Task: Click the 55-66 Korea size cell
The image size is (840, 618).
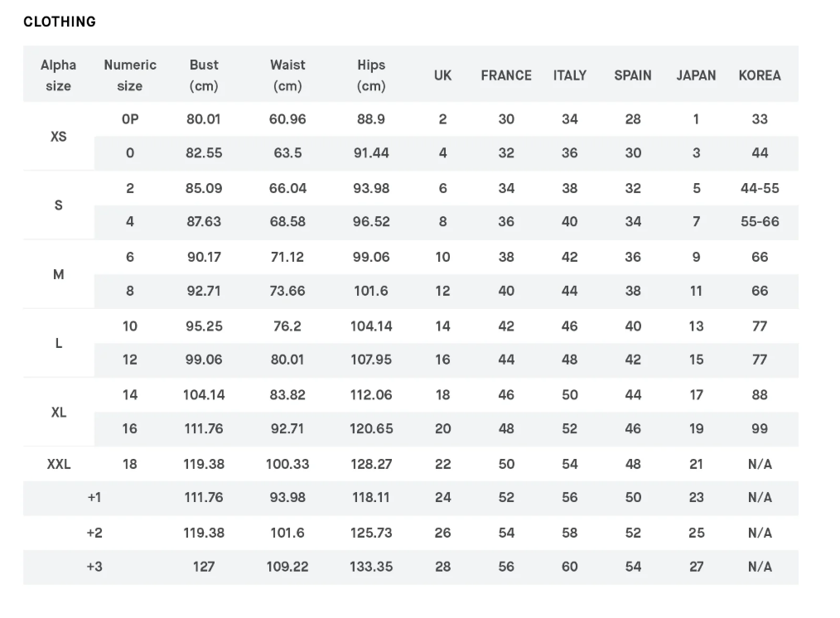Action: (x=760, y=222)
